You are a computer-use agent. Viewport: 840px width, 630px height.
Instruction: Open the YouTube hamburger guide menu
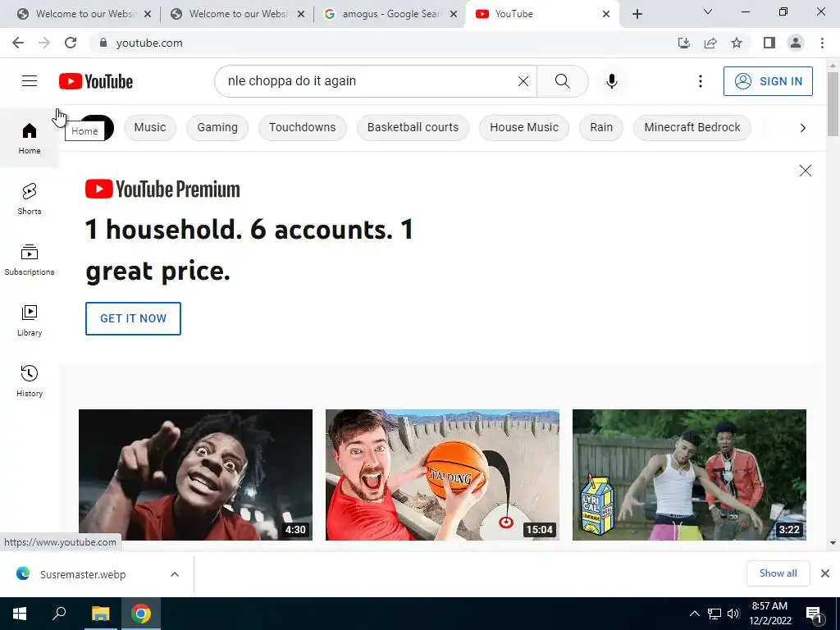pyautogui.click(x=30, y=81)
